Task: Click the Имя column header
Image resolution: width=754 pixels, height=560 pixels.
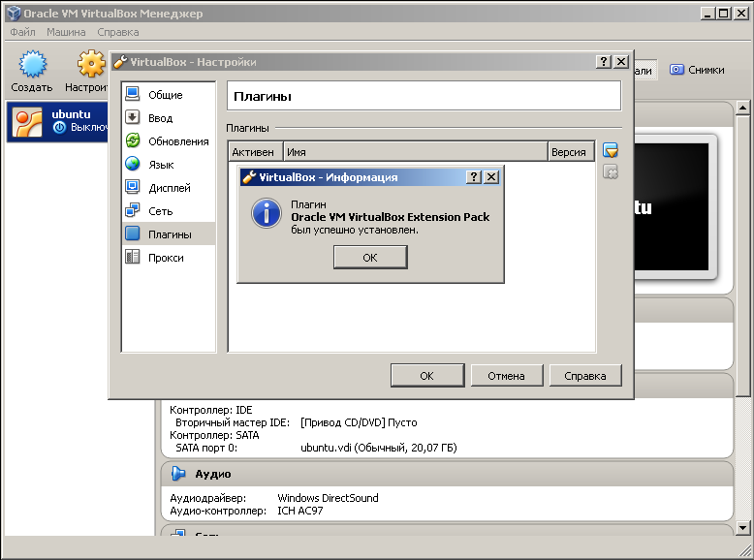Action: [x=416, y=152]
